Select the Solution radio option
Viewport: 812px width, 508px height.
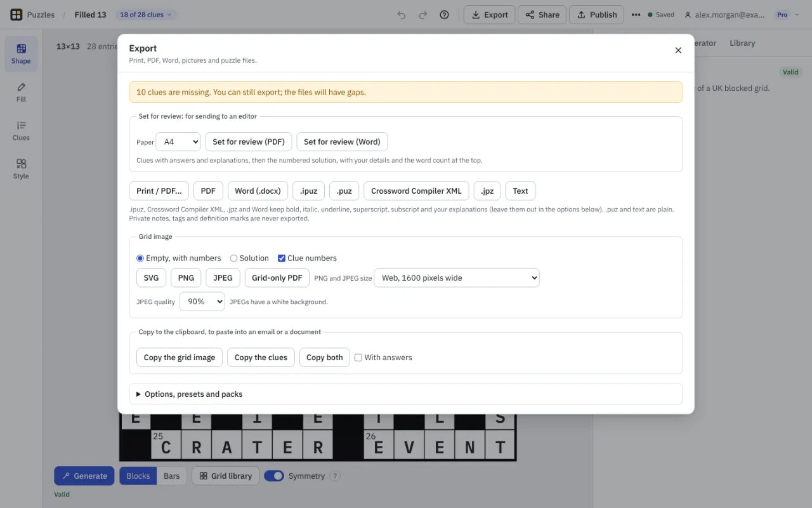coord(233,258)
